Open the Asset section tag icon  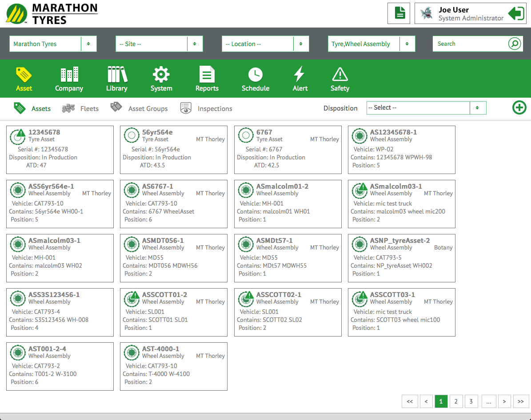pyautogui.click(x=24, y=74)
